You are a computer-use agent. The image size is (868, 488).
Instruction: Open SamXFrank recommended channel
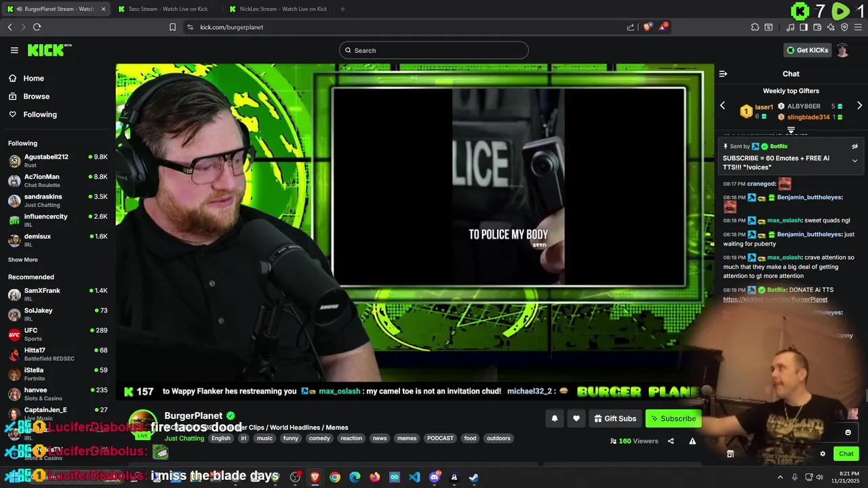tap(58, 294)
